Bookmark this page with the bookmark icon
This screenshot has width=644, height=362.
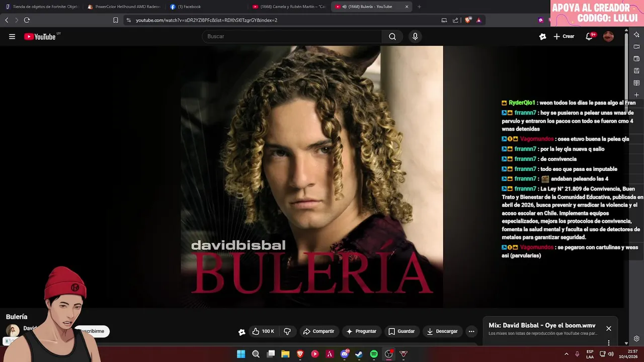pos(116,20)
